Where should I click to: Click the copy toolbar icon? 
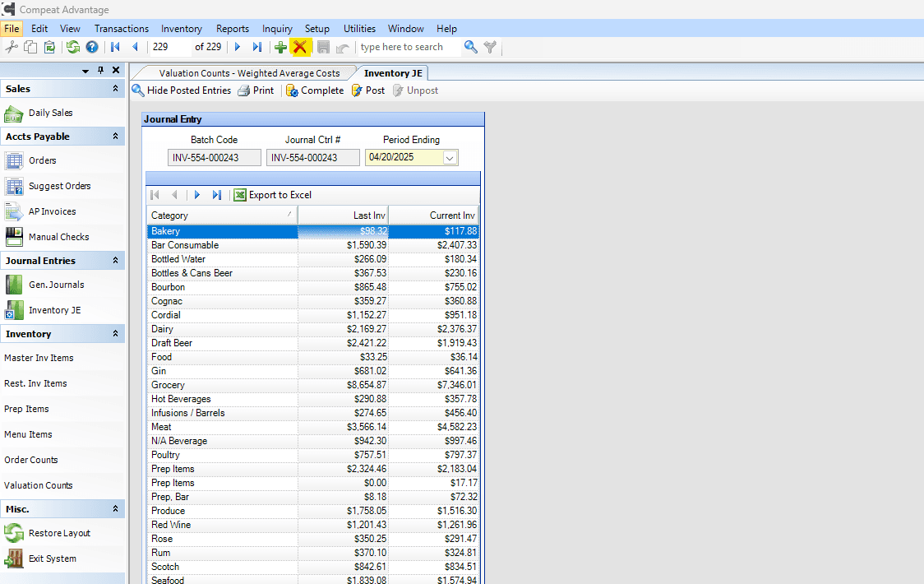(30, 47)
